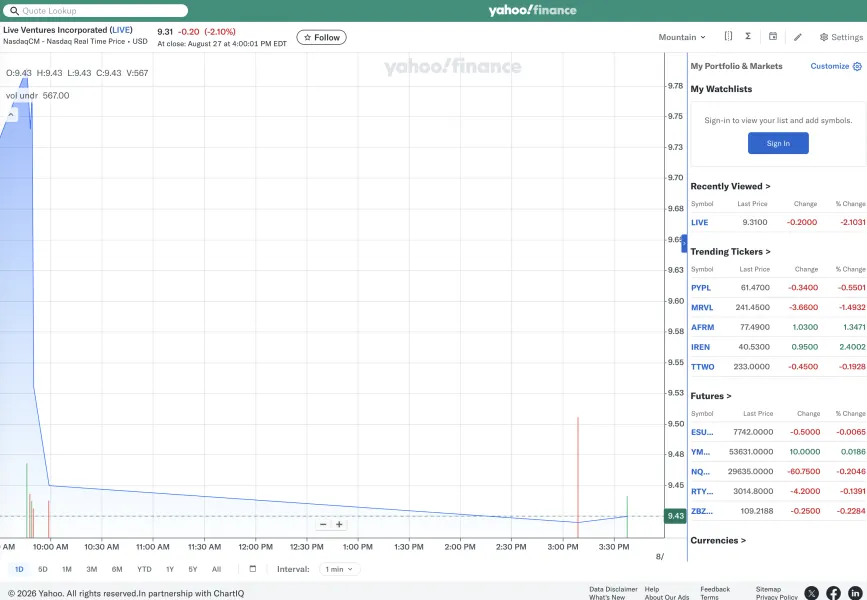Open NQ futures symbol

click(x=700, y=472)
